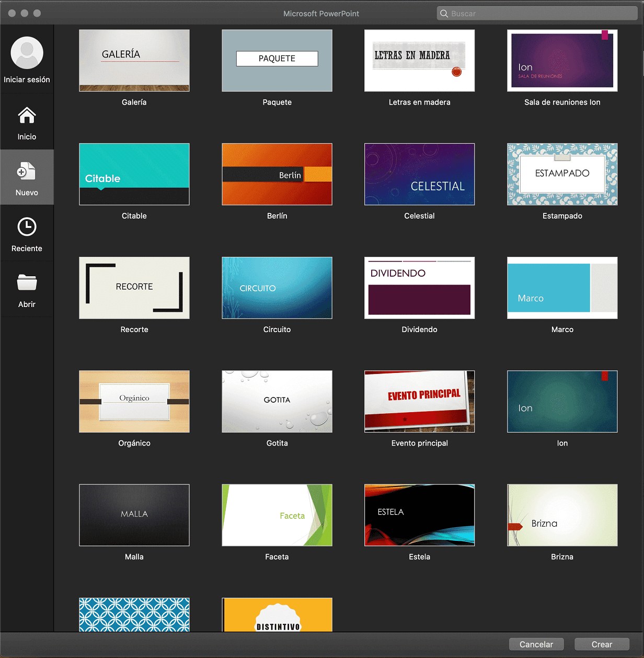644x658 pixels.
Task: Click the Letras en madera caption
Action: [x=420, y=102]
